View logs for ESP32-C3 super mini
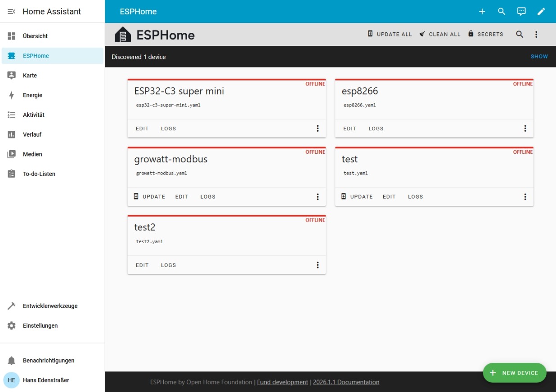Screen dimensions: 556x392 coord(169,129)
